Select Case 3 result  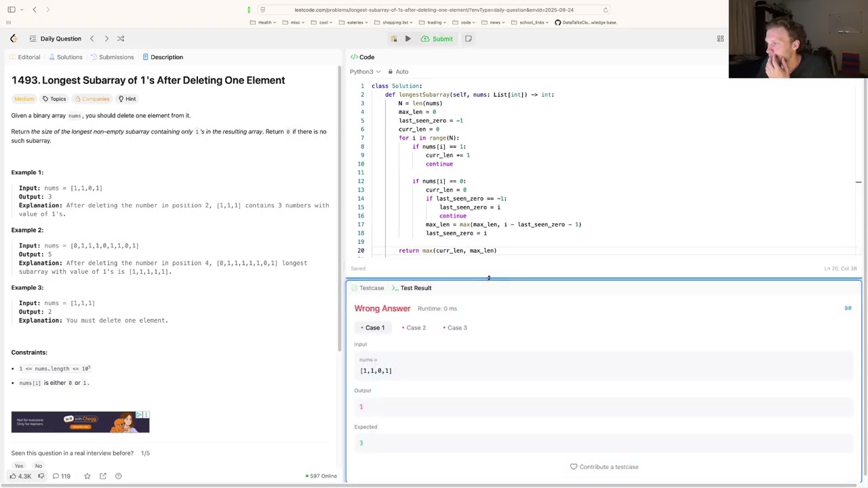point(455,328)
